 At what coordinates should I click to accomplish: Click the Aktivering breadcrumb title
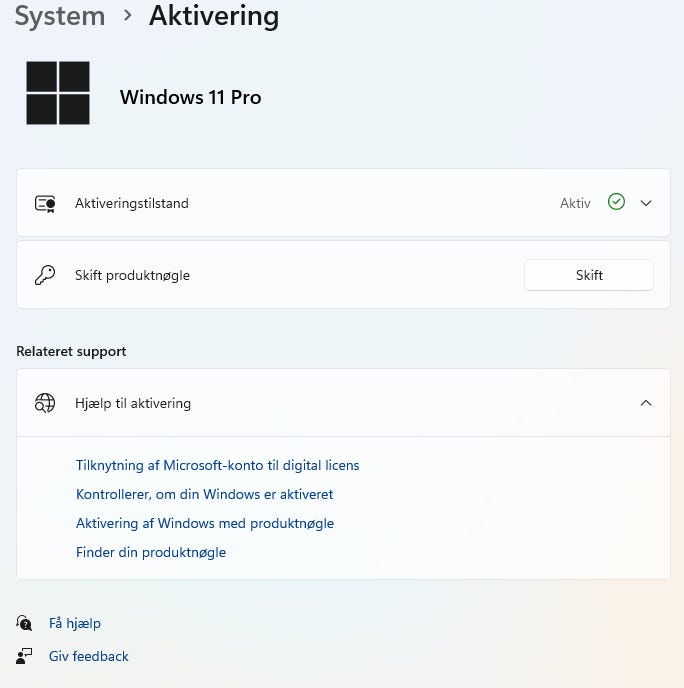[214, 16]
